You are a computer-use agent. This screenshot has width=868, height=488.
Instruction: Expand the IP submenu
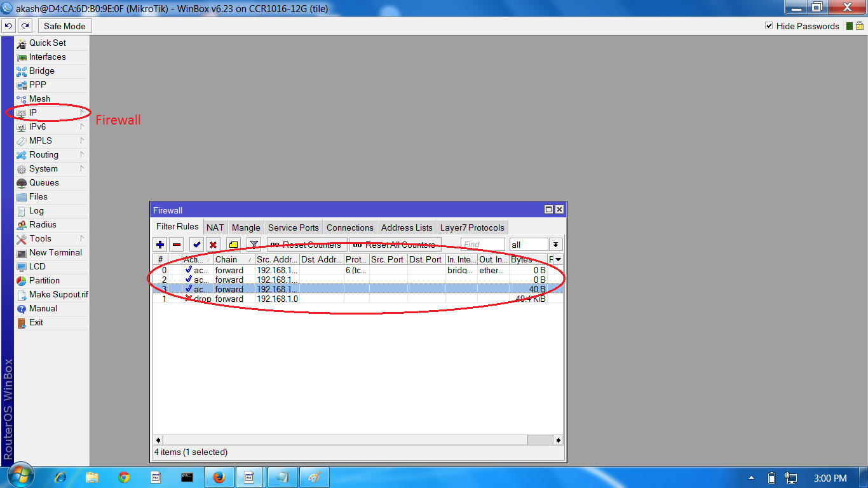click(x=82, y=112)
